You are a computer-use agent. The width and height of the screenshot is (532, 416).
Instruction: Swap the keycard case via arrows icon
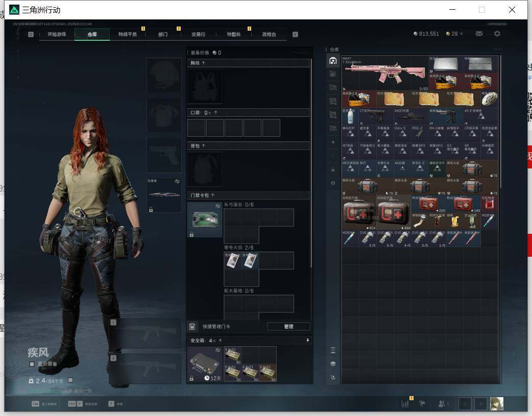[x=218, y=206]
